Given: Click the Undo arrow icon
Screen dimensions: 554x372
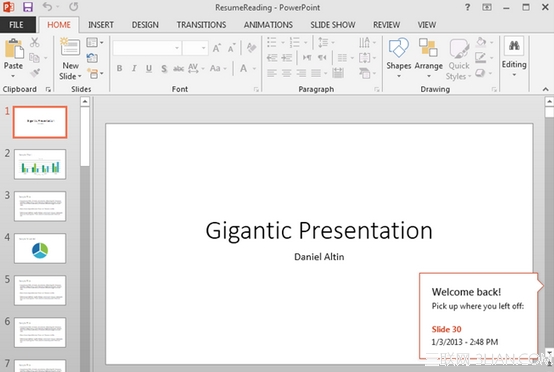Looking at the screenshot, I should pyautogui.click(x=47, y=7).
